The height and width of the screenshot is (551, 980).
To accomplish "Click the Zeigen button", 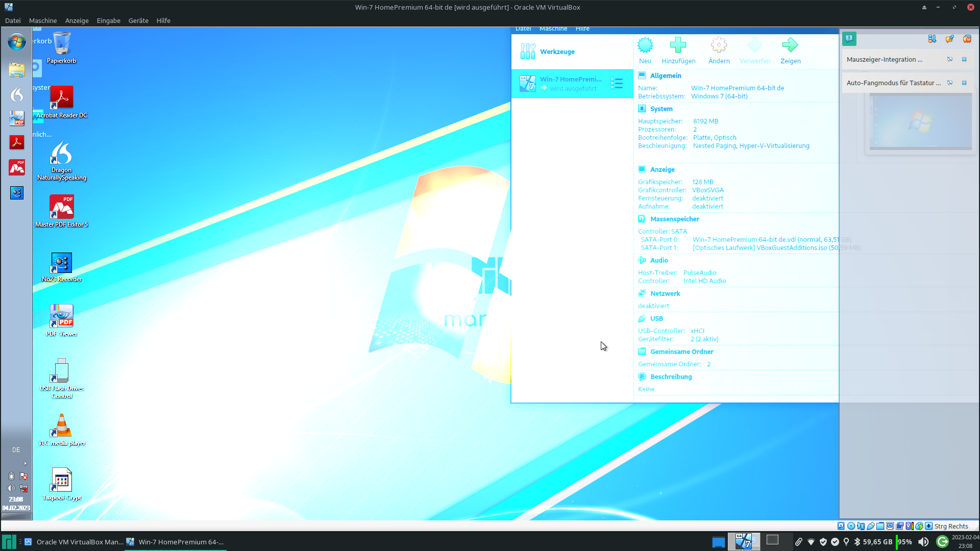I will coord(790,49).
